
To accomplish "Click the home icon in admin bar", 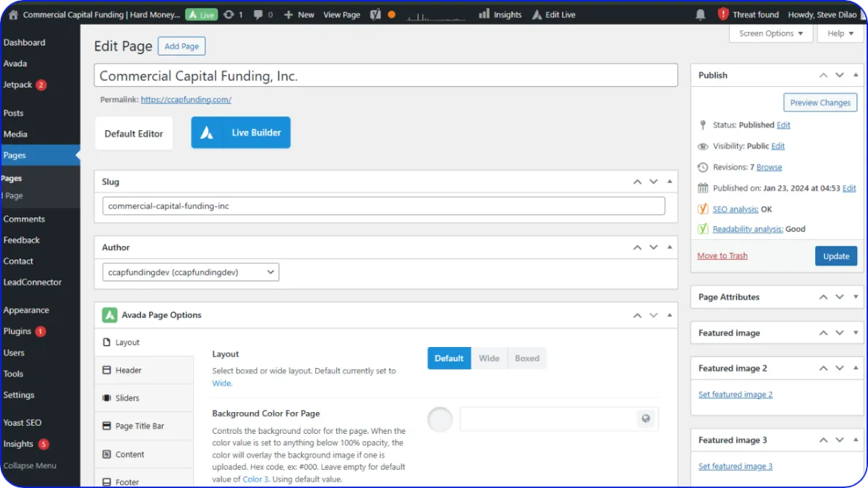I will [x=13, y=14].
